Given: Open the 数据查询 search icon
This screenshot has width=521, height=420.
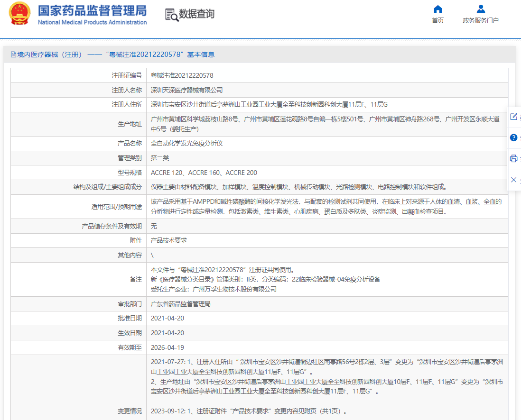Looking at the screenshot, I should pyautogui.click(x=172, y=15).
